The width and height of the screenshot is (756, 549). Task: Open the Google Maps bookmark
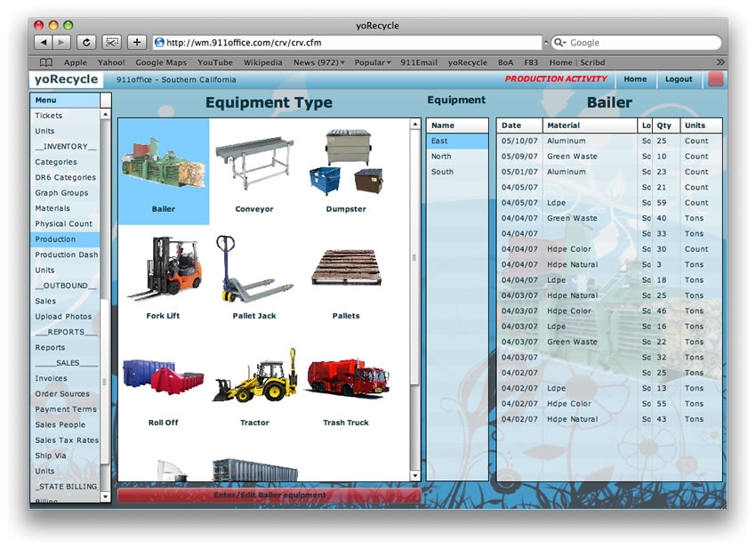pos(161,62)
